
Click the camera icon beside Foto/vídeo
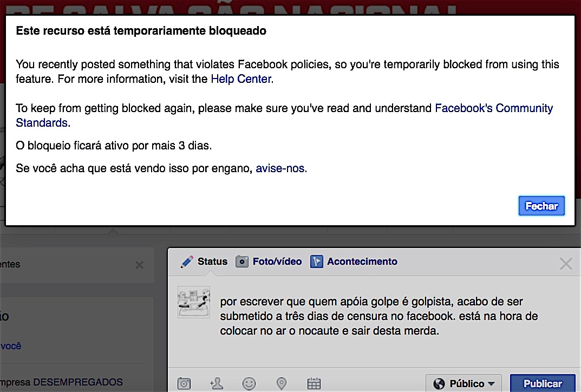pyautogui.click(x=242, y=262)
